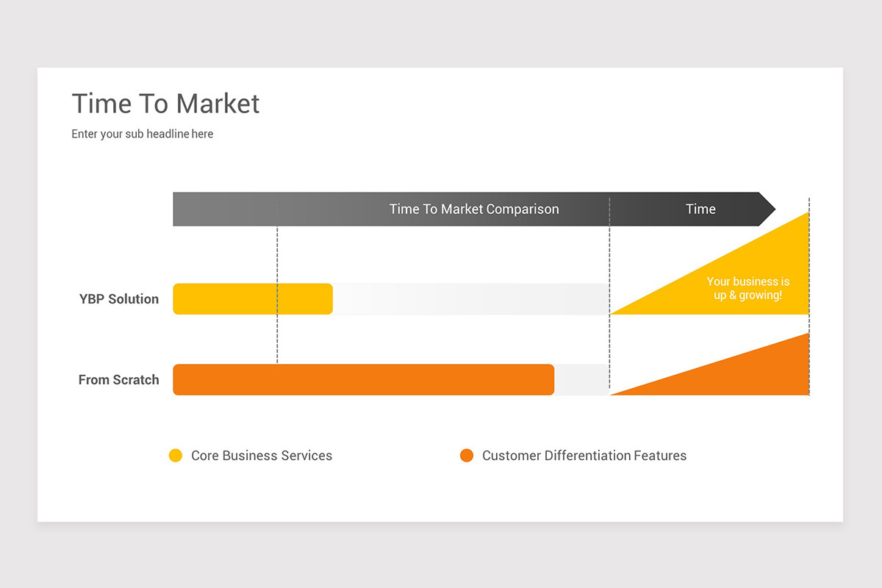Image resolution: width=882 pixels, height=588 pixels.
Task: Select the first dashed vertical line crossing the YBP bar
Action: (277, 294)
